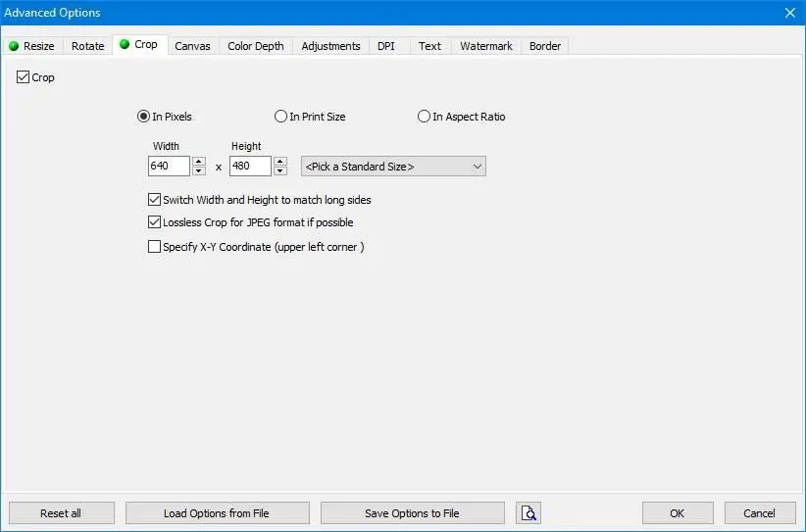Select the Crop tab
The height and width of the screenshot is (532, 806).
coord(140,45)
